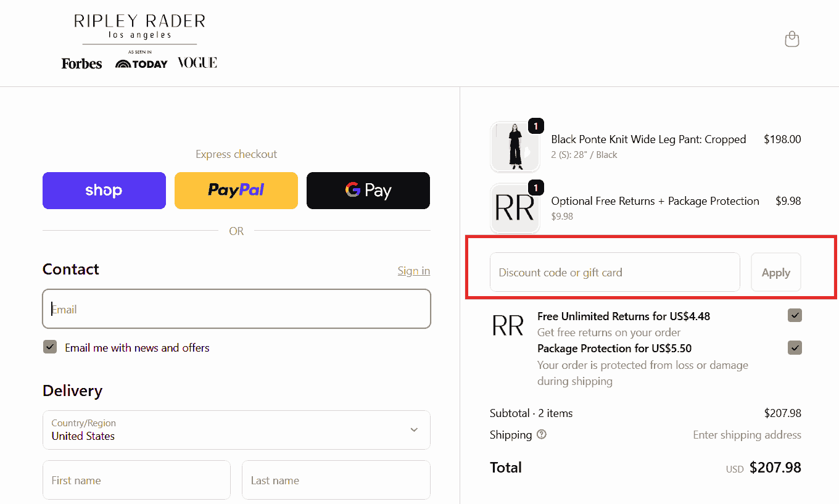Viewport: 839px width, 504px height.
Task: Click the Forbes logo in header
Action: click(x=81, y=64)
